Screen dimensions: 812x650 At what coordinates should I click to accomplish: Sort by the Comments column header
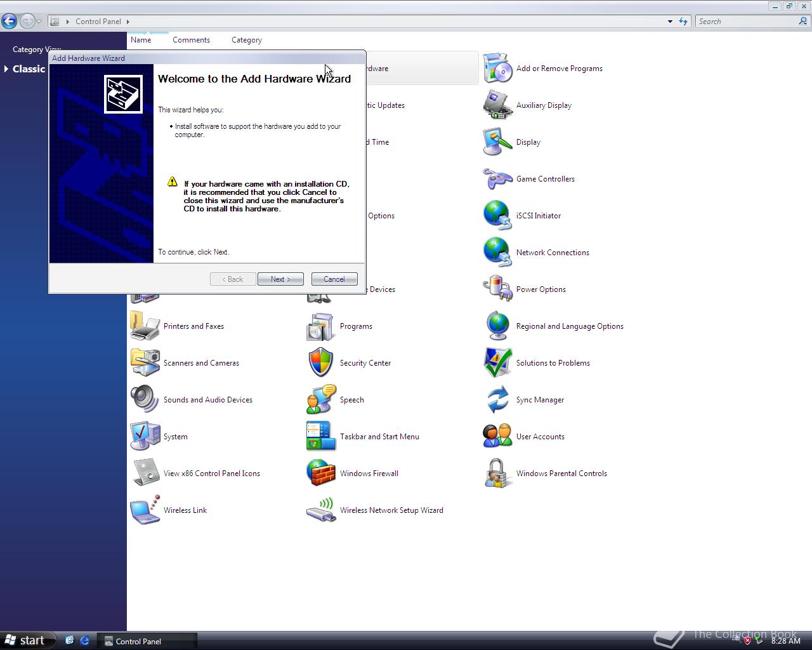point(191,40)
